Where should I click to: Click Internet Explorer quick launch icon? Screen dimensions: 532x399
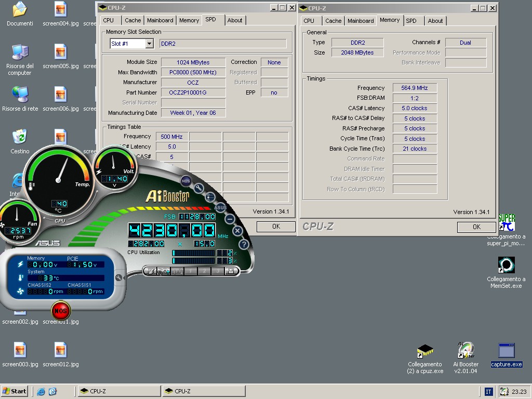point(41,391)
